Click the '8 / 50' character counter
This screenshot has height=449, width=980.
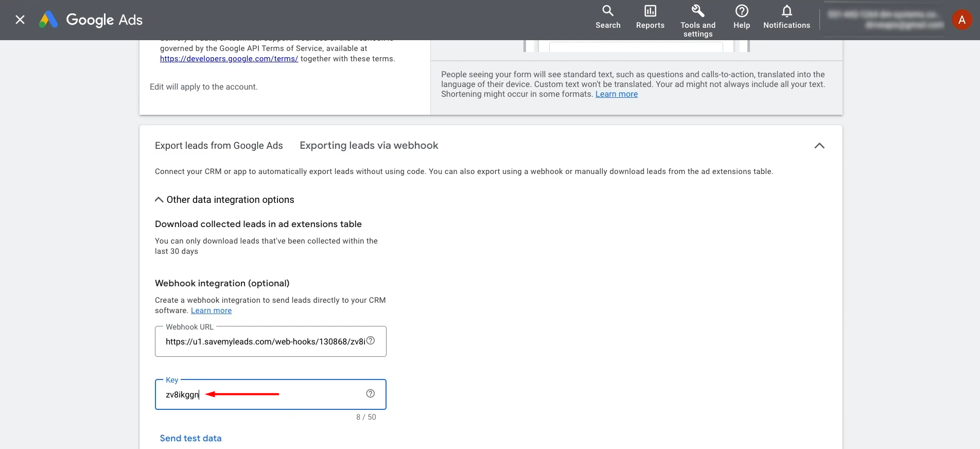click(366, 417)
